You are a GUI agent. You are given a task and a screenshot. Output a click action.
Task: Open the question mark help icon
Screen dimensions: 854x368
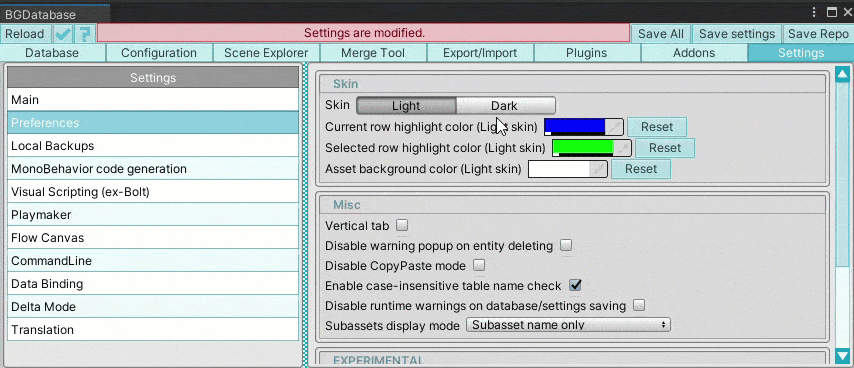click(84, 34)
